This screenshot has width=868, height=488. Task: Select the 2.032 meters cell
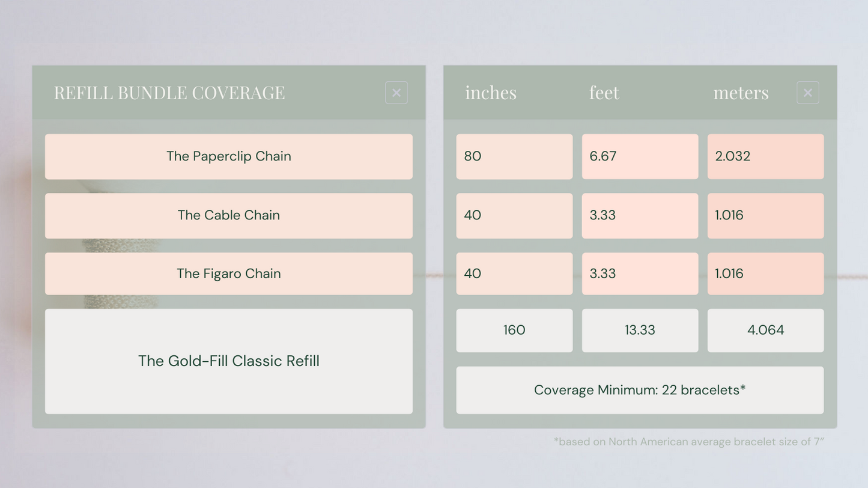pos(765,156)
